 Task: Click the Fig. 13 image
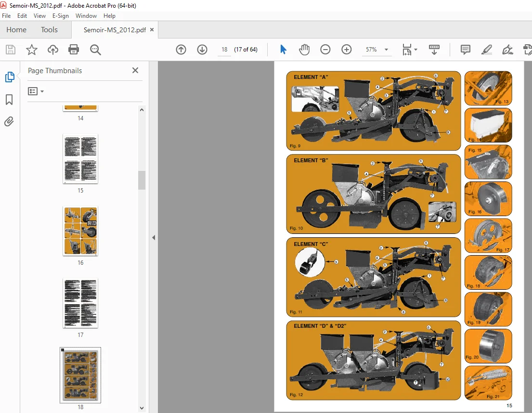[488, 88]
